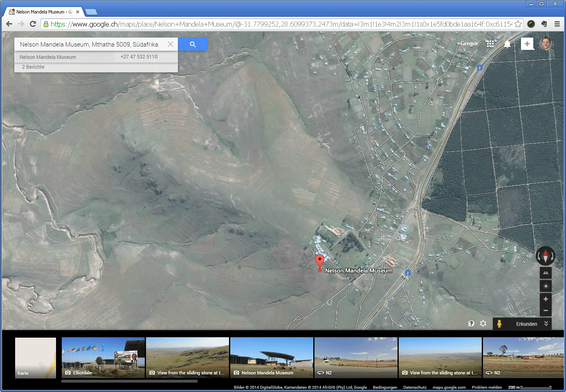The image size is (566, 392).
Task: Click the help question mark icon
Action: pyautogui.click(x=471, y=323)
